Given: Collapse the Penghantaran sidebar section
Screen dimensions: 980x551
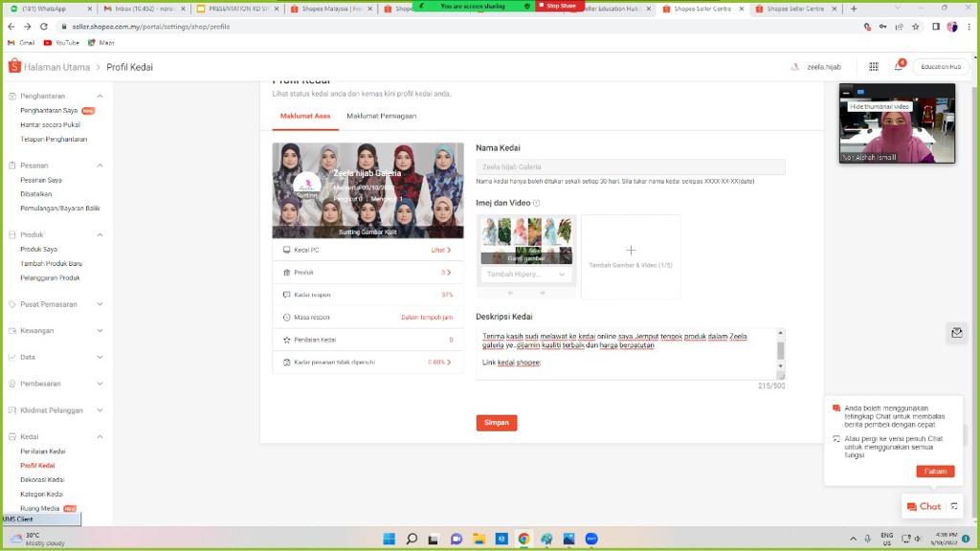Looking at the screenshot, I should (100, 96).
